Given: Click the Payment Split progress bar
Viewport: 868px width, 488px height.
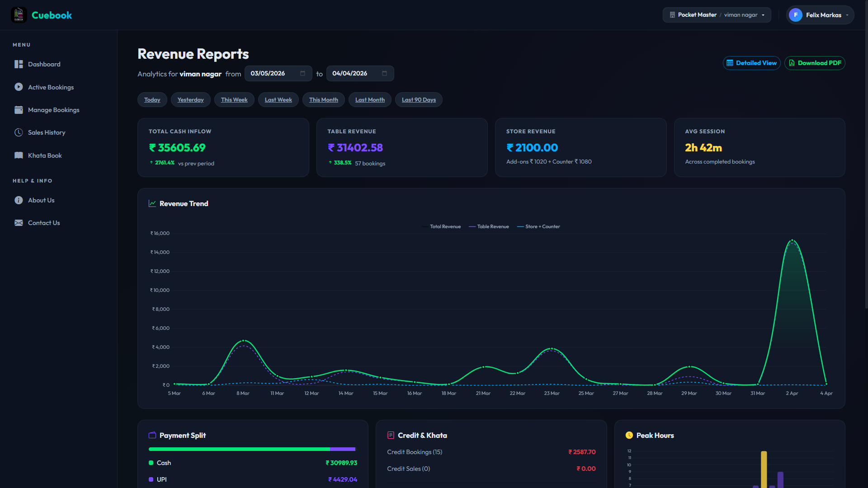Looking at the screenshot, I should coord(252,449).
